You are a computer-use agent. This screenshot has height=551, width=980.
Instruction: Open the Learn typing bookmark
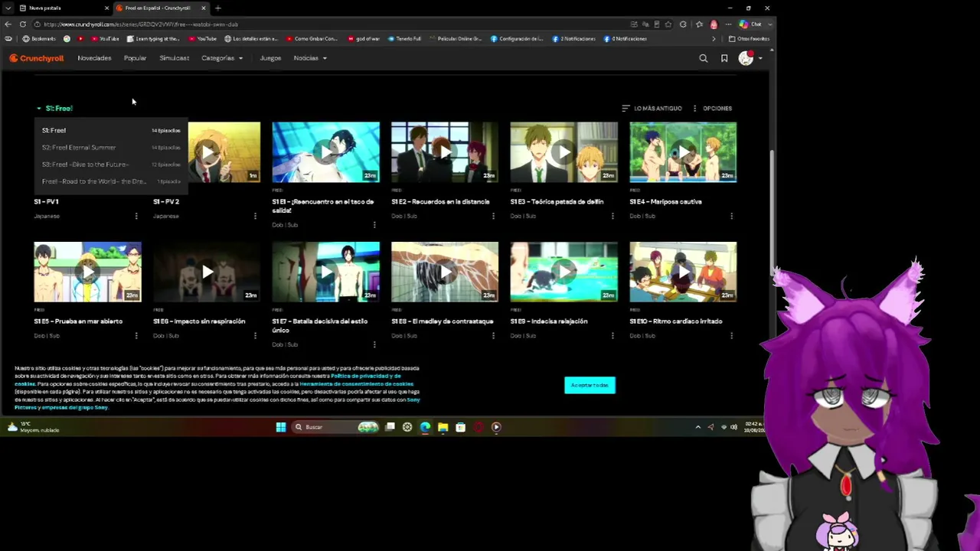[153, 39]
